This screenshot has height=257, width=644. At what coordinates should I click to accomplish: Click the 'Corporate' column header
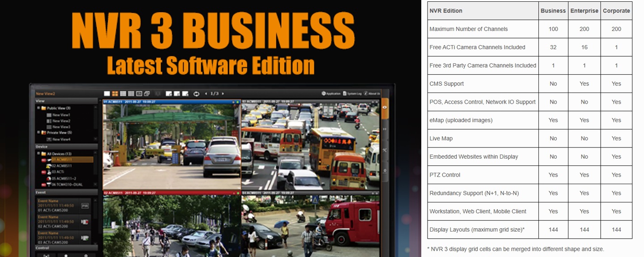[x=616, y=11]
